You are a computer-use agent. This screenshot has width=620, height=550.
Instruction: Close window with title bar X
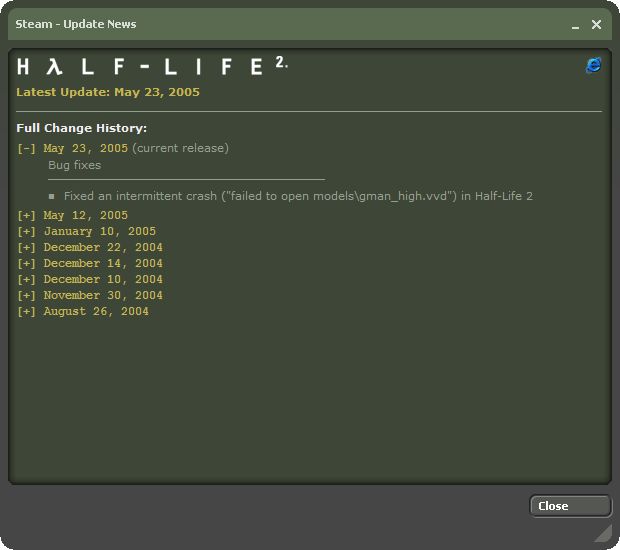point(596,25)
